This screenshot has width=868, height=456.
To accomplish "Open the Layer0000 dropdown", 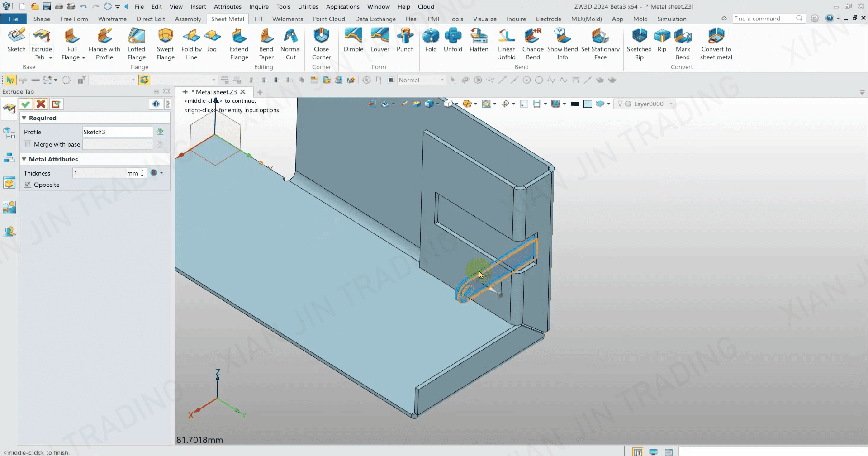I will [x=671, y=104].
